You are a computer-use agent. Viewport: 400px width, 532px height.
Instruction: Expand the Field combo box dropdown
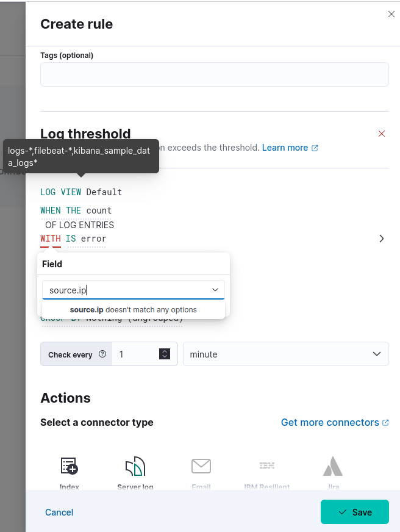tap(215, 290)
